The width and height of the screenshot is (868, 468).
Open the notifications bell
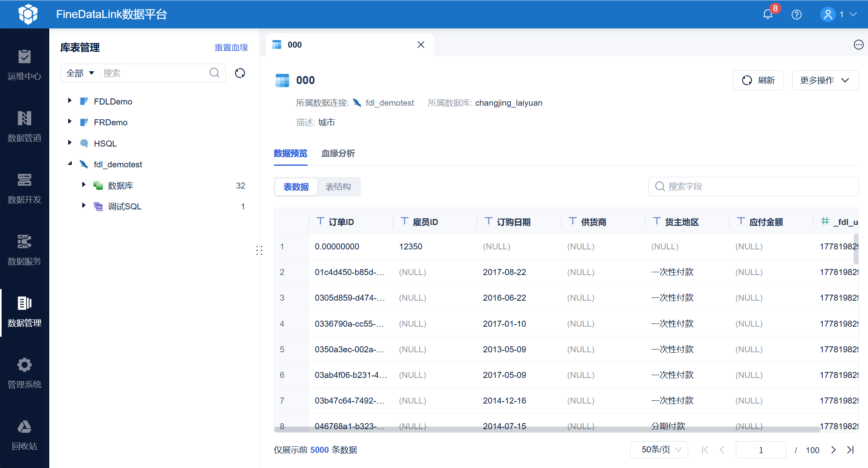point(767,14)
